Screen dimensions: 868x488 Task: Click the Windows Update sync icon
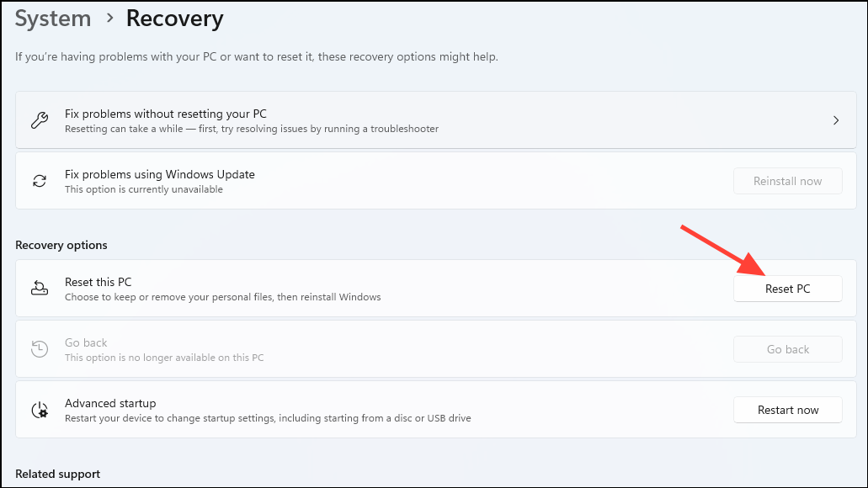point(40,181)
